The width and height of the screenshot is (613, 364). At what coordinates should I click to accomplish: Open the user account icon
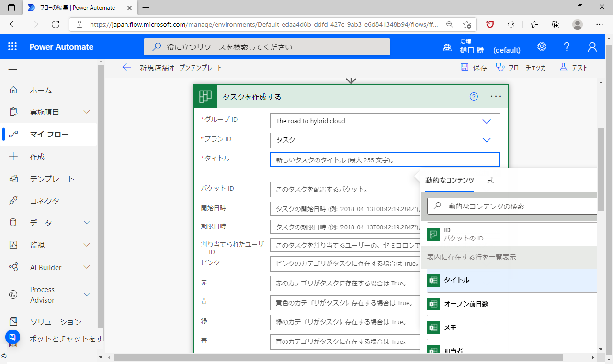click(x=592, y=46)
